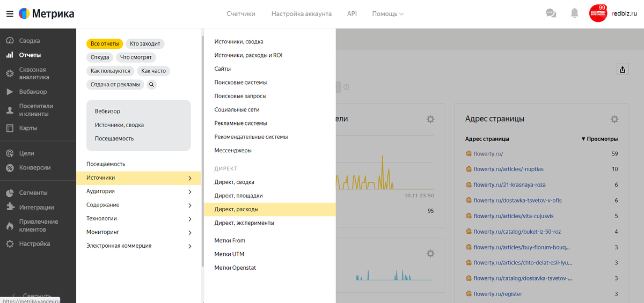Open Цели in the left sidebar
Screen dimensions: 644x303
26,153
